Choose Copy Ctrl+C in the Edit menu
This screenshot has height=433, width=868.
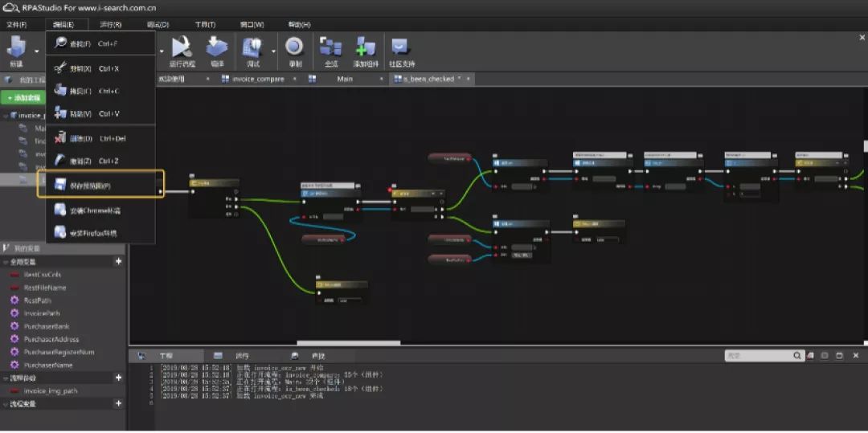click(100, 91)
